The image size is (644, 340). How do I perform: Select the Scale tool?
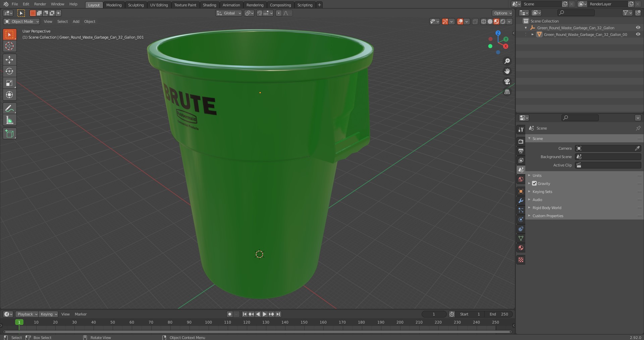tap(9, 83)
